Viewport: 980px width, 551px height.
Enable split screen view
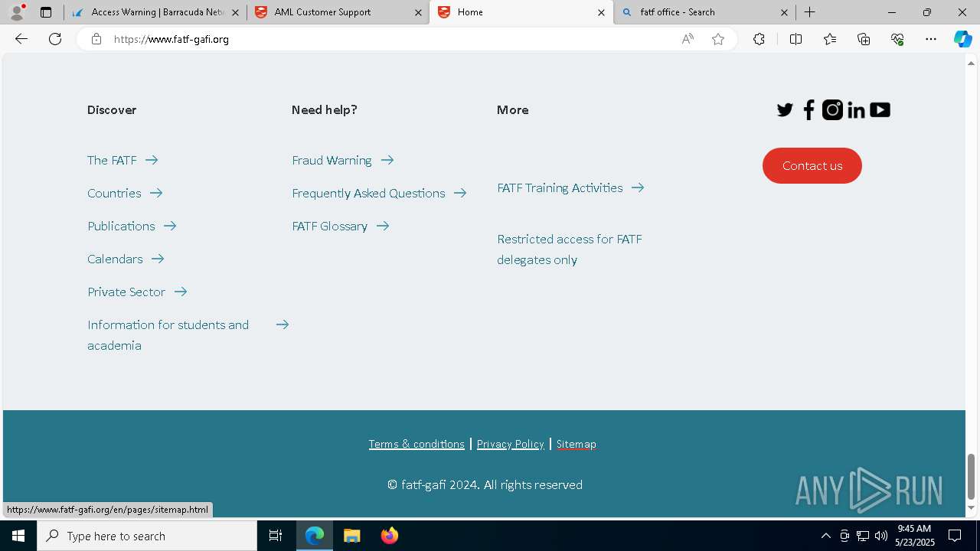coord(795,39)
